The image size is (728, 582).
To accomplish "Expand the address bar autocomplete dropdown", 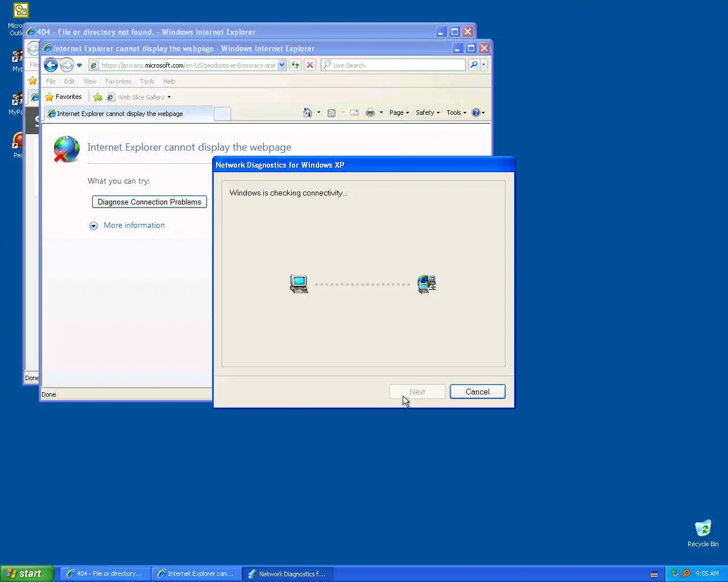I will [x=282, y=65].
